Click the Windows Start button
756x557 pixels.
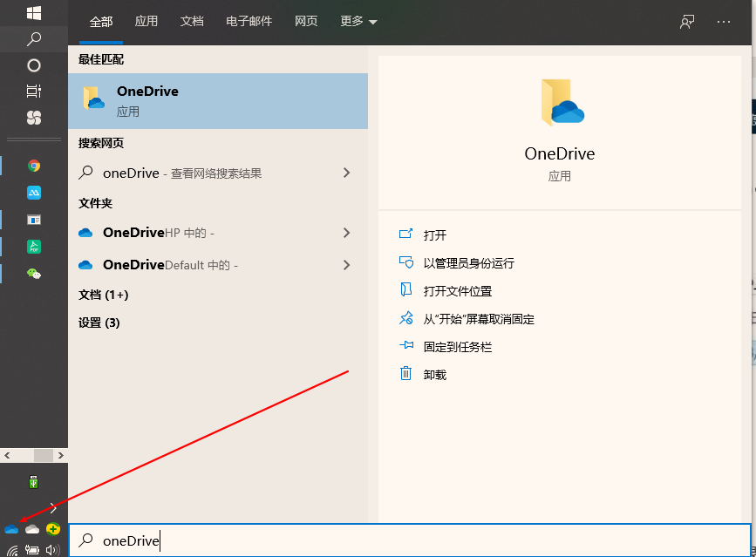pyautogui.click(x=33, y=12)
